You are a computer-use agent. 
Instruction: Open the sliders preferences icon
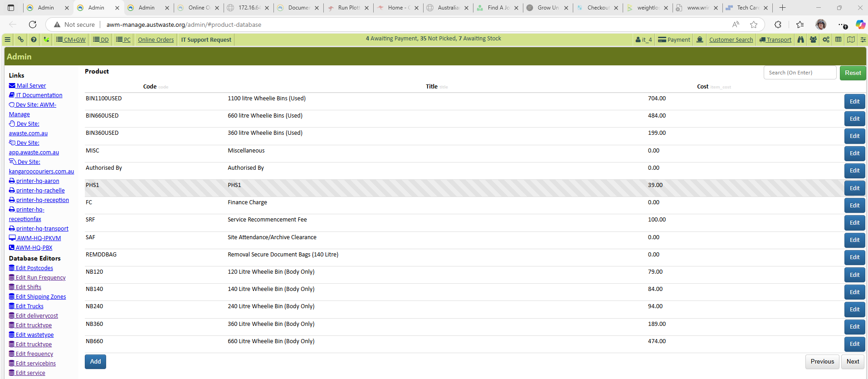(x=863, y=39)
